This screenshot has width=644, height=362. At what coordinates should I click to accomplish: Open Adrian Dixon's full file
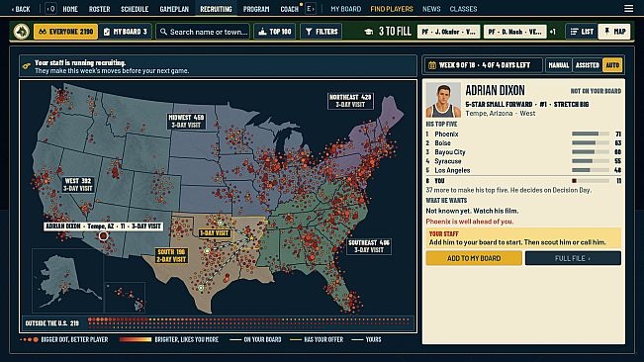573,258
